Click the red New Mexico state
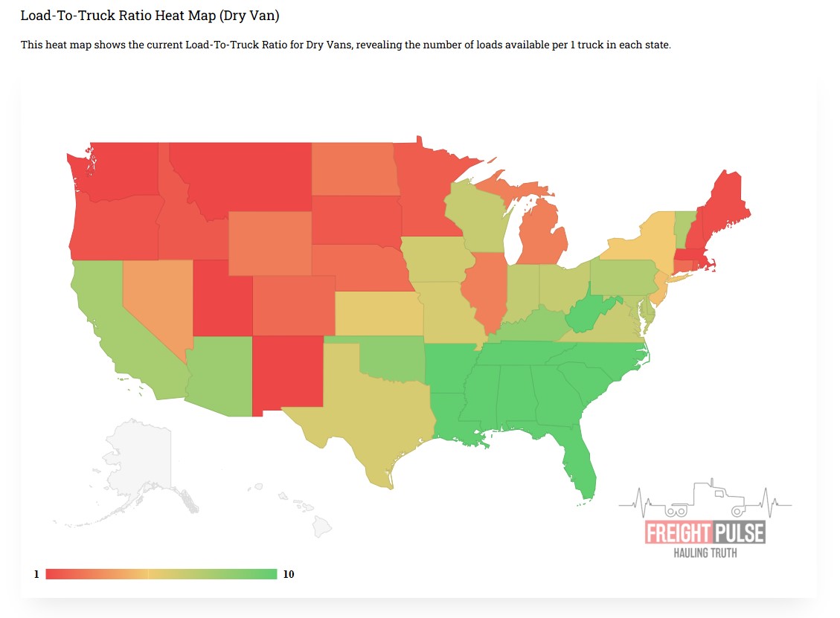This screenshot has height=618, width=840. (x=286, y=372)
